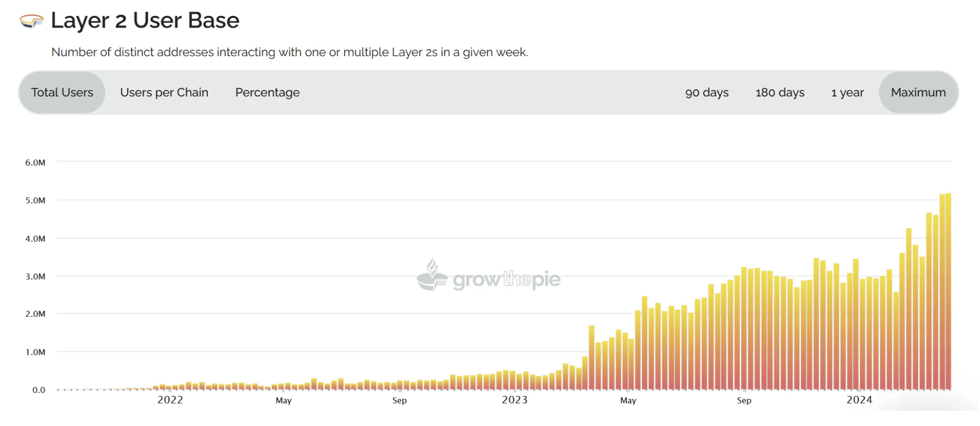Image resolution: width=980 pixels, height=426 pixels.
Task: Click the 3.0M y-axis label
Action: [x=35, y=276]
